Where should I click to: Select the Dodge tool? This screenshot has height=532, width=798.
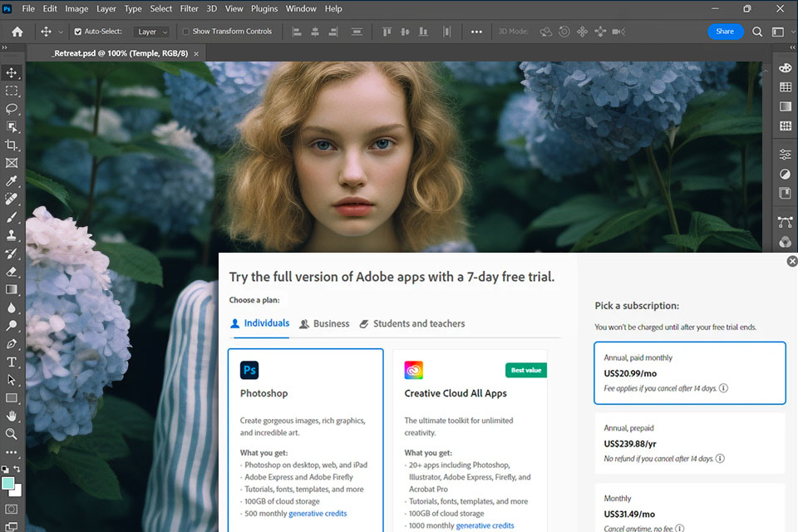point(11,326)
